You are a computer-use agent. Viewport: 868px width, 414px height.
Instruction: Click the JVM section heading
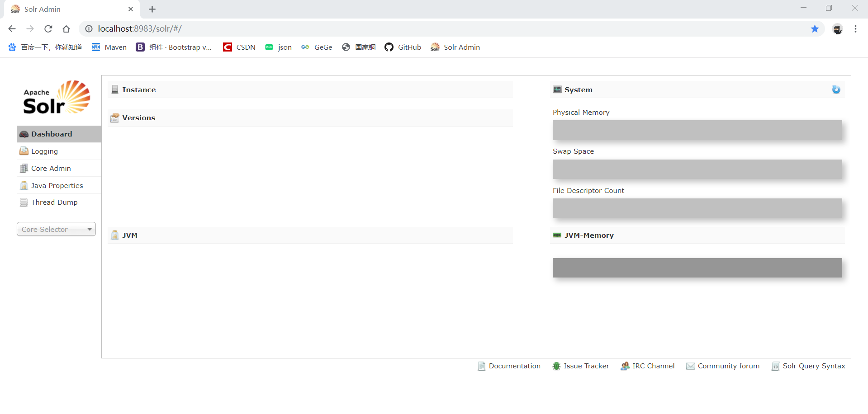click(x=130, y=235)
